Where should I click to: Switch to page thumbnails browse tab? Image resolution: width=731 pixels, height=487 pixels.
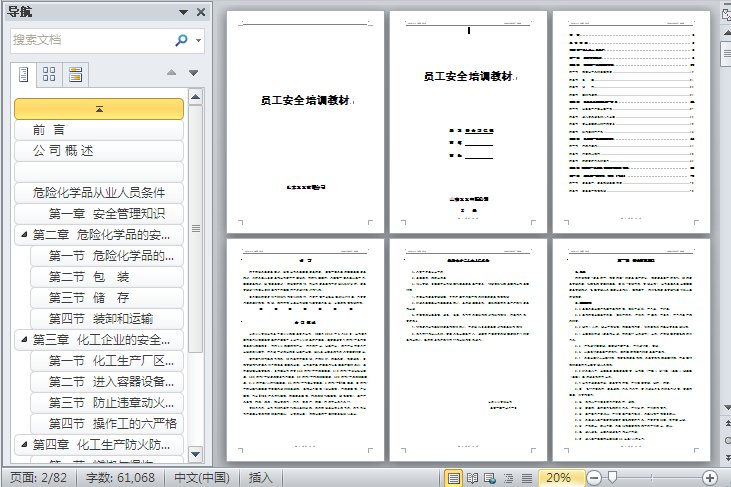tap(49, 74)
